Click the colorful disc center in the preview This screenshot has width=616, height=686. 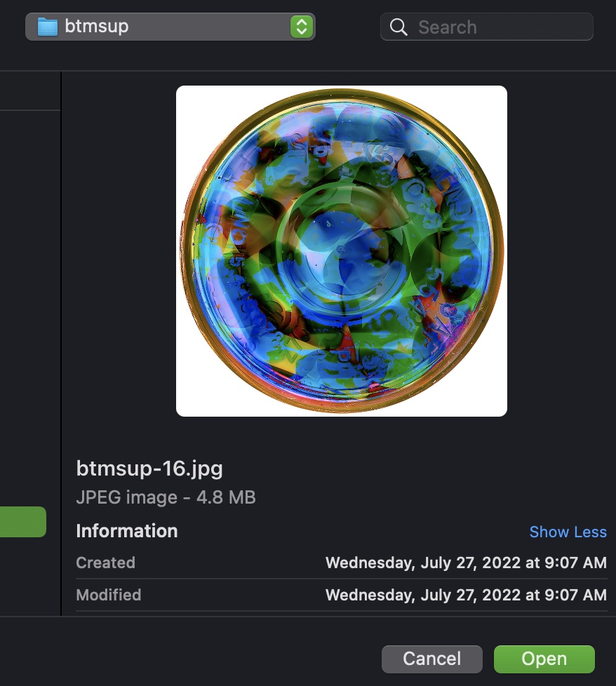[x=342, y=251]
